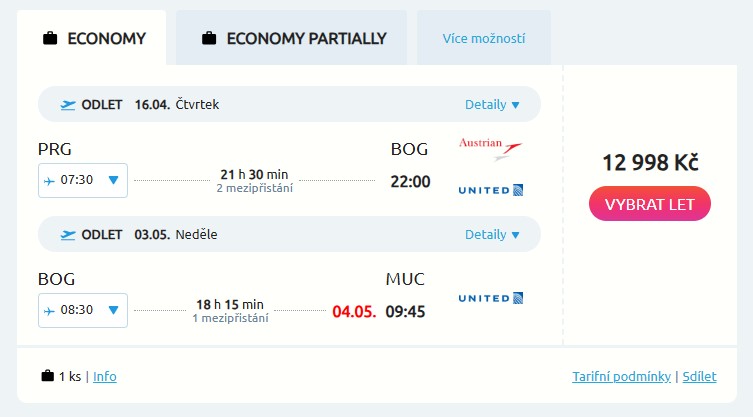Click the Sdílet link
753x417 pixels.
click(x=700, y=376)
